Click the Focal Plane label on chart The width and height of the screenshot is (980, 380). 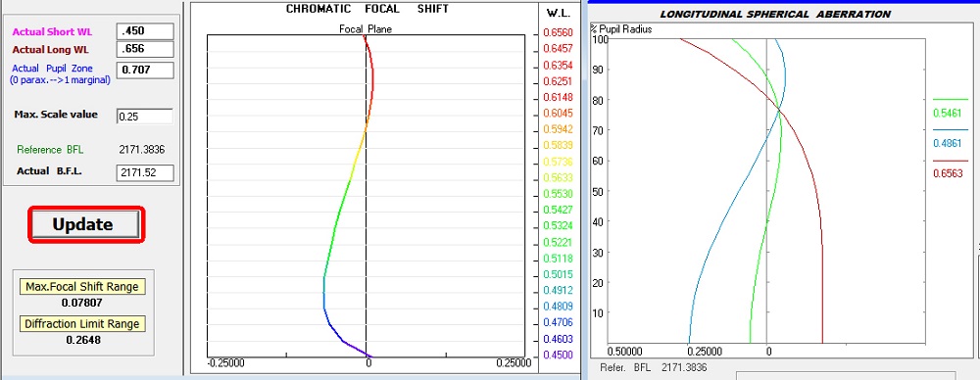pos(366,28)
